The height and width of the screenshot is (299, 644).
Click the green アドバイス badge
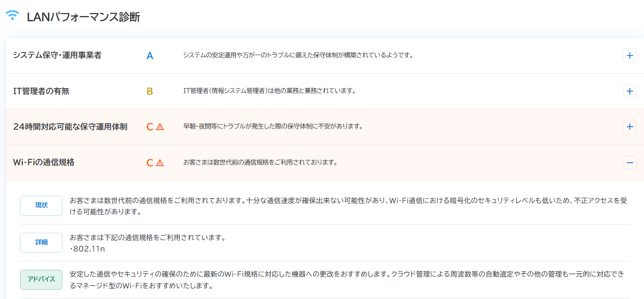pyautogui.click(x=41, y=280)
